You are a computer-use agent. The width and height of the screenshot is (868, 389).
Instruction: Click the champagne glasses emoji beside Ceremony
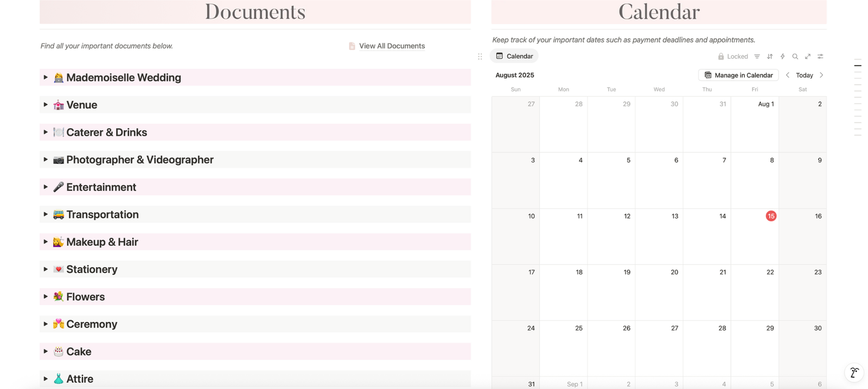coord(59,324)
